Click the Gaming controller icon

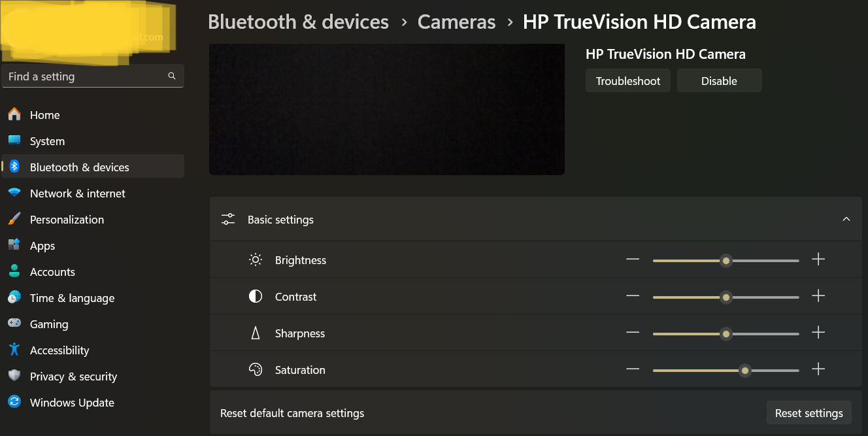coord(14,324)
